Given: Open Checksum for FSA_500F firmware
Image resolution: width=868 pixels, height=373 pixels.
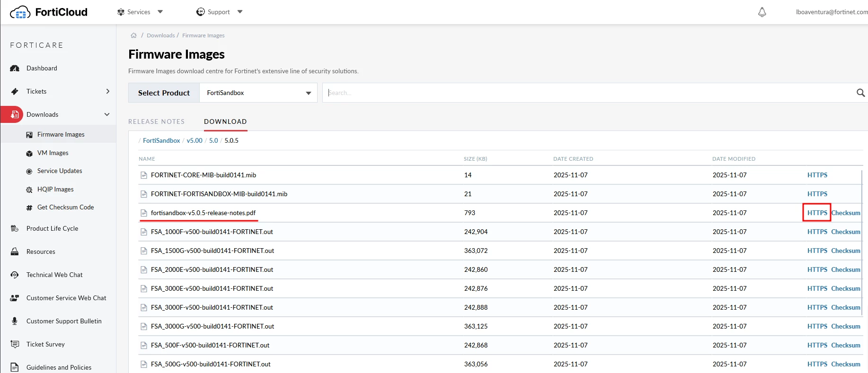Looking at the screenshot, I should coord(846,345).
